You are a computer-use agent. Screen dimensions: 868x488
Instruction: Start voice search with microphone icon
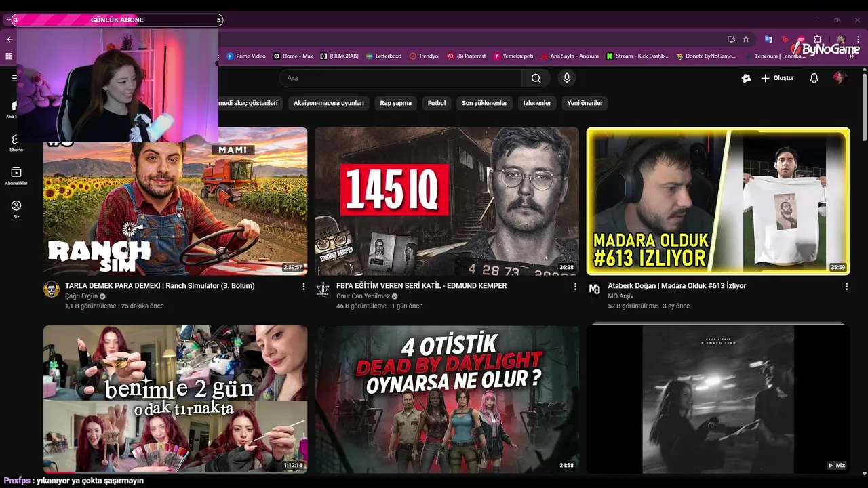click(567, 78)
